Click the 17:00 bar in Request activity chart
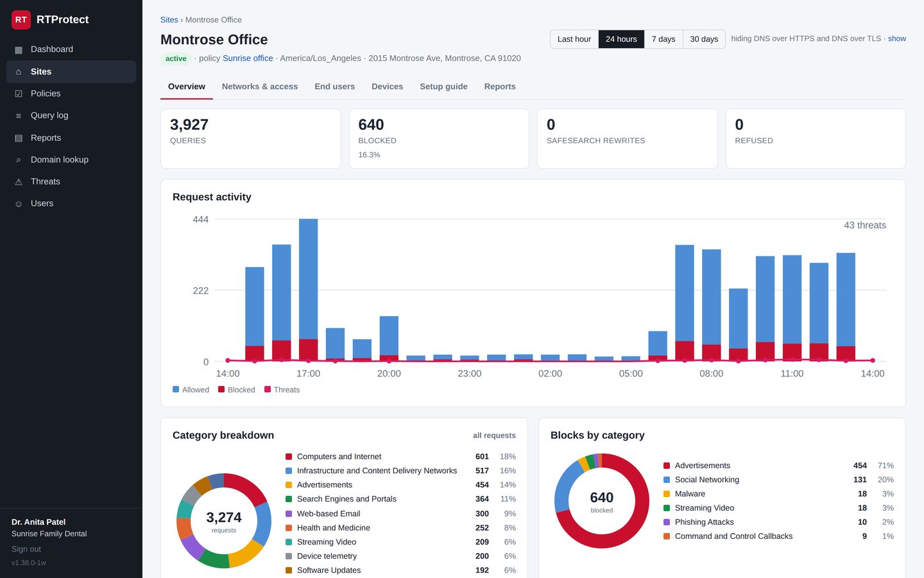924x578 pixels. 309,290
